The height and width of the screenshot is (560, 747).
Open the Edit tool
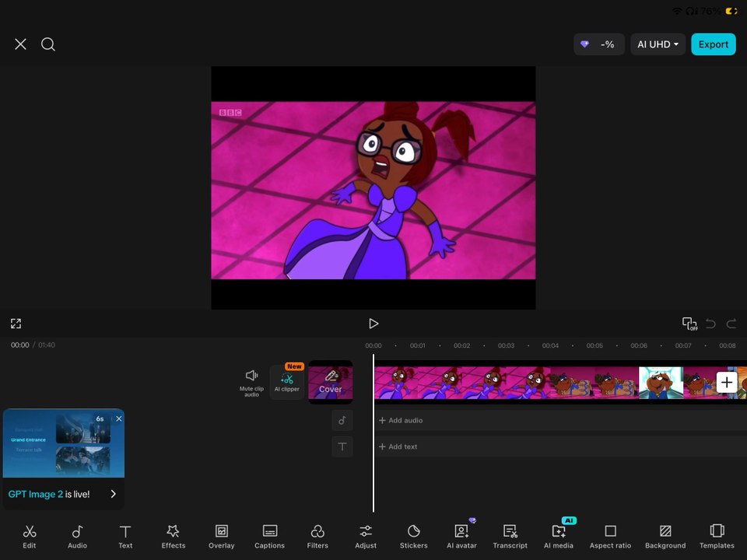click(x=30, y=536)
